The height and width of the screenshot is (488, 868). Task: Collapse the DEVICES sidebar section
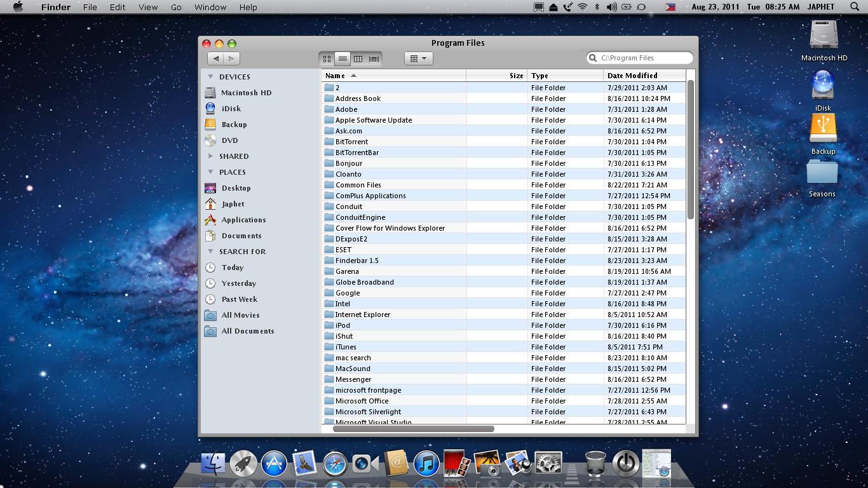tap(211, 77)
